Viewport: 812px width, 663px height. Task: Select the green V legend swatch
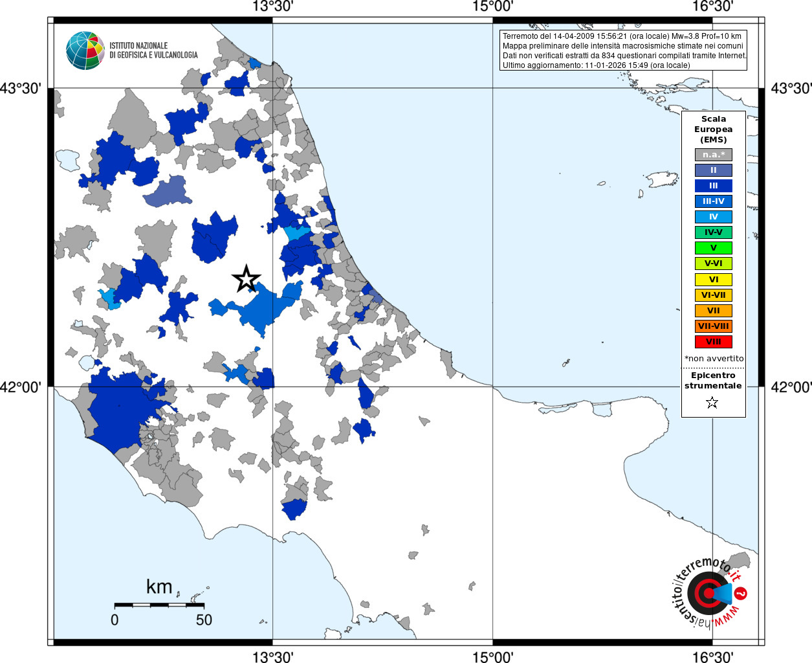(714, 248)
